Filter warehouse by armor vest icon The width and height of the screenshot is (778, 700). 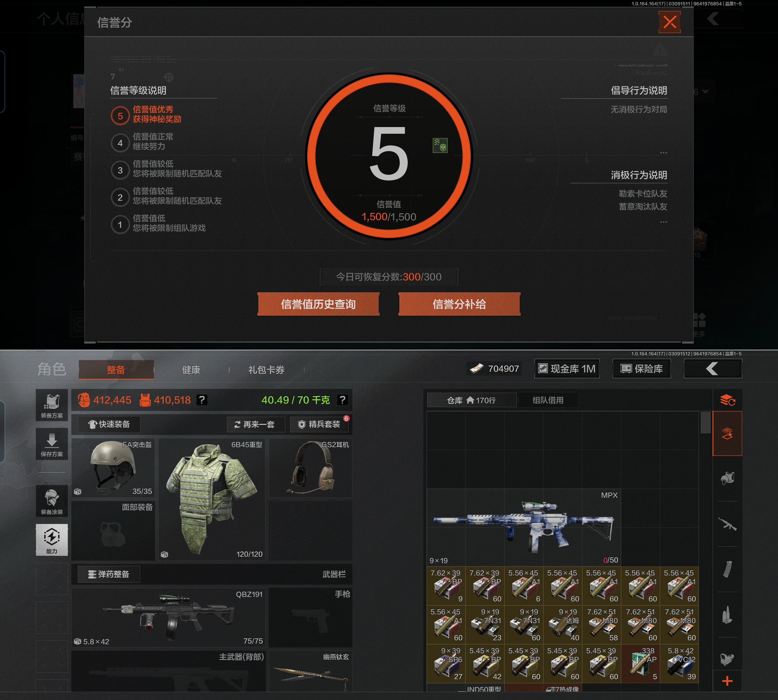(x=727, y=478)
